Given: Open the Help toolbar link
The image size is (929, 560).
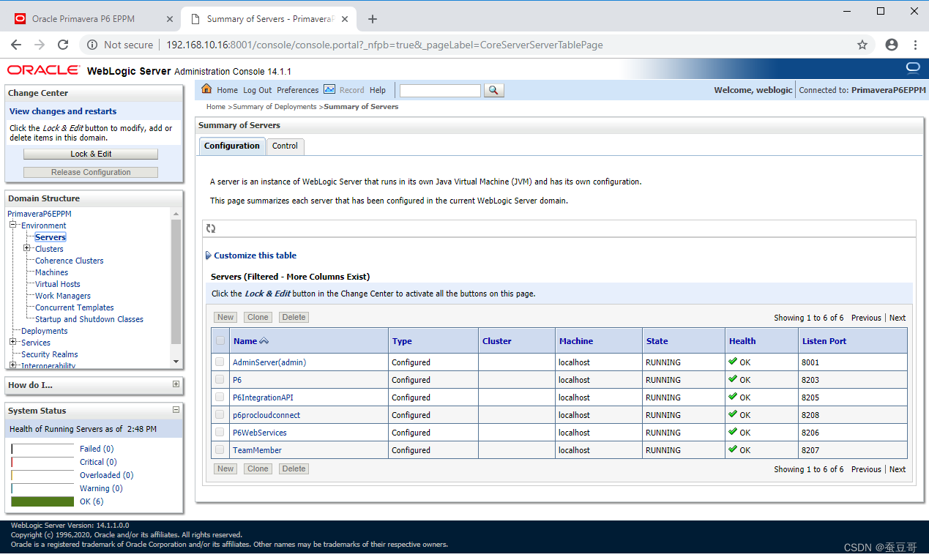Looking at the screenshot, I should (x=378, y=90).
